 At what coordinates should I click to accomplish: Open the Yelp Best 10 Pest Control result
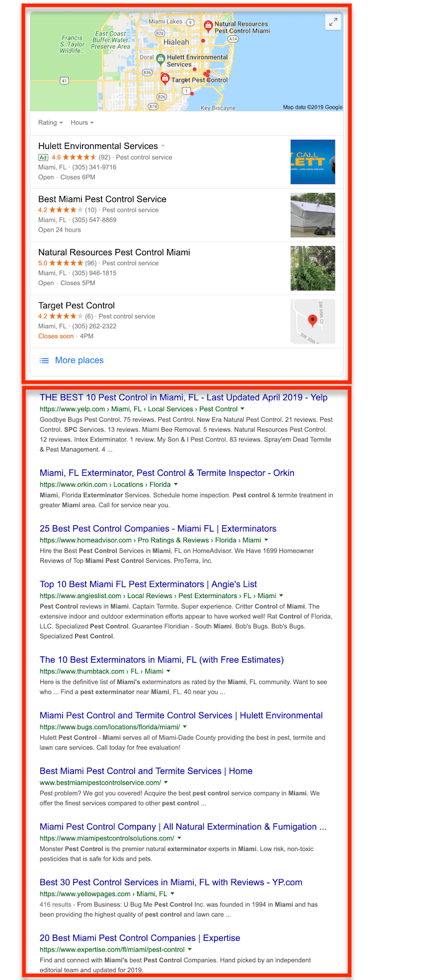(184, 397)
